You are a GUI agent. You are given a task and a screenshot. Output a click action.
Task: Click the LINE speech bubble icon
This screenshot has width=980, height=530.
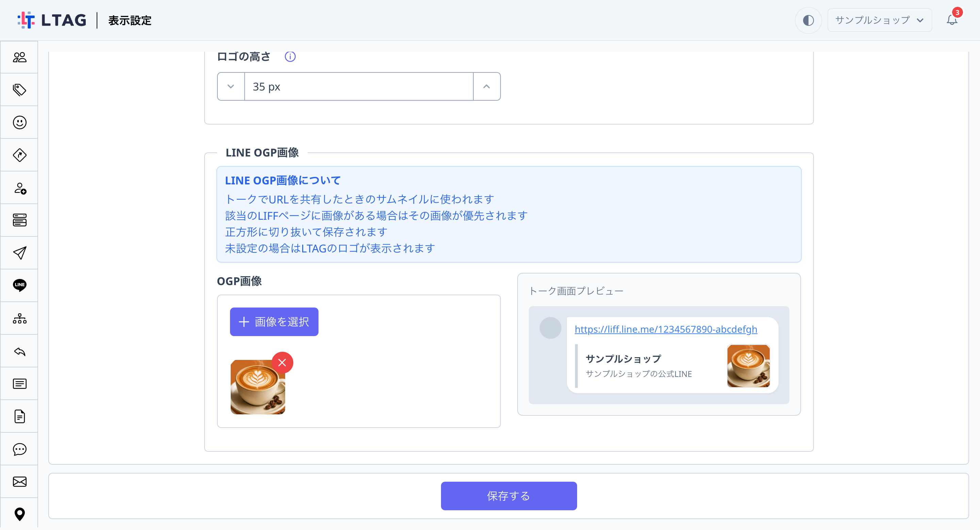point(19,285)
